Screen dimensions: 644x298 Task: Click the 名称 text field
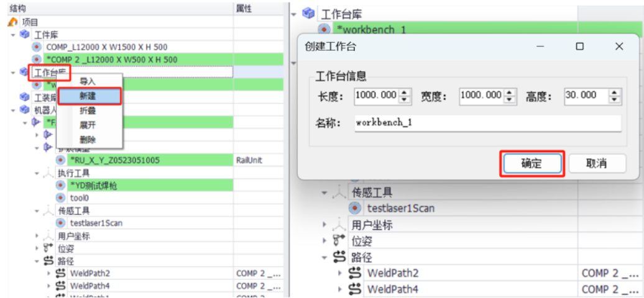[487, 123]
